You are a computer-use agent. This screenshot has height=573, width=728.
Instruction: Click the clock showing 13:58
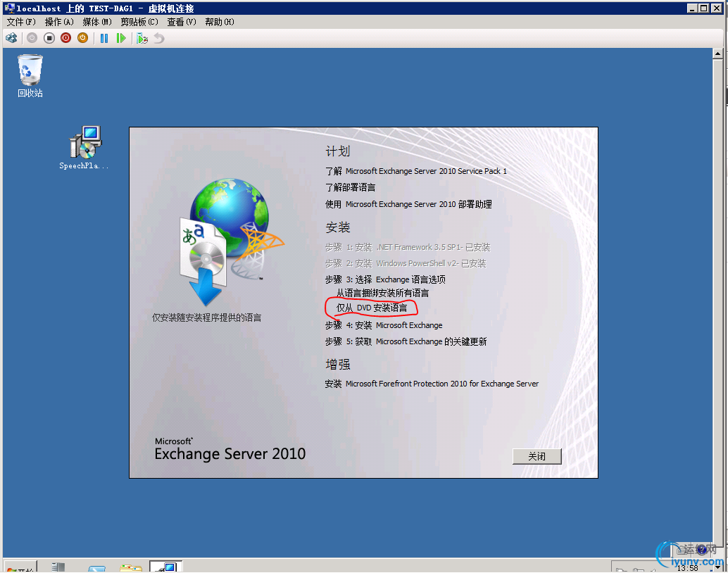pyautogui.click(x=687, y=568)
